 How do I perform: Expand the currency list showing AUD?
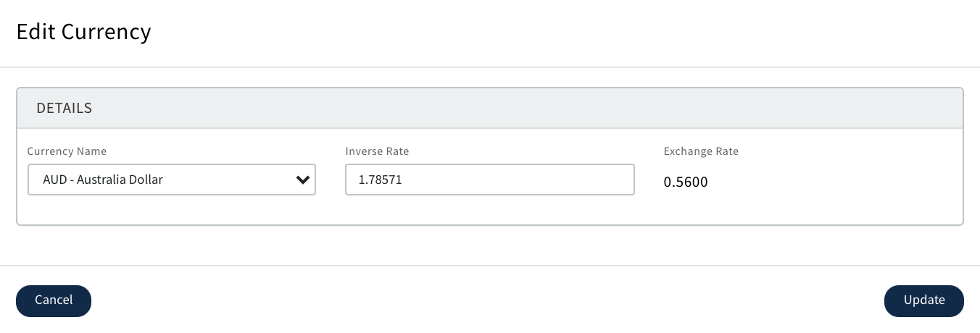click(x=171, y=180)
